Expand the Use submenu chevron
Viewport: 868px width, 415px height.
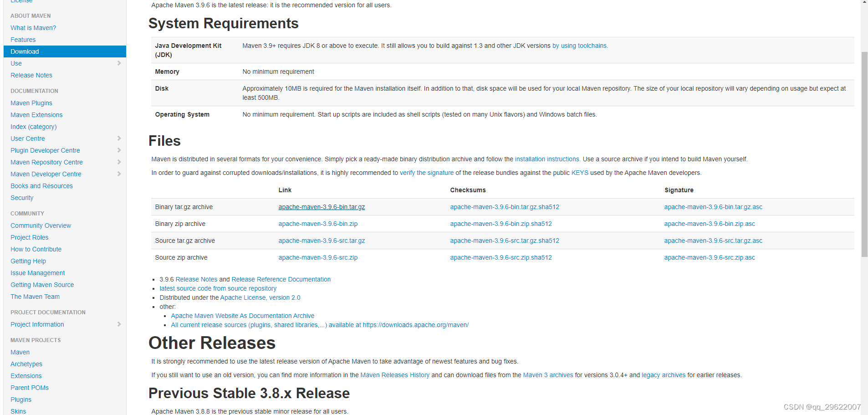[119, 63]
